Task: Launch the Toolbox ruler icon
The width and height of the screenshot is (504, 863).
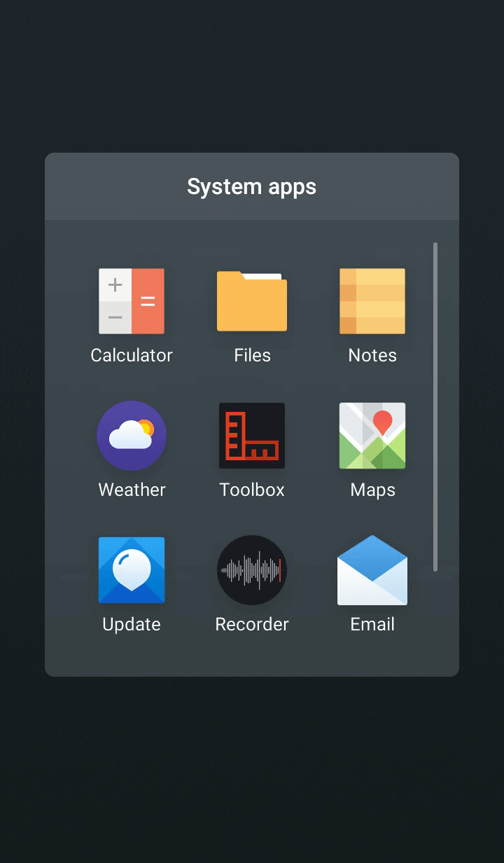Action: click(252, 436)
